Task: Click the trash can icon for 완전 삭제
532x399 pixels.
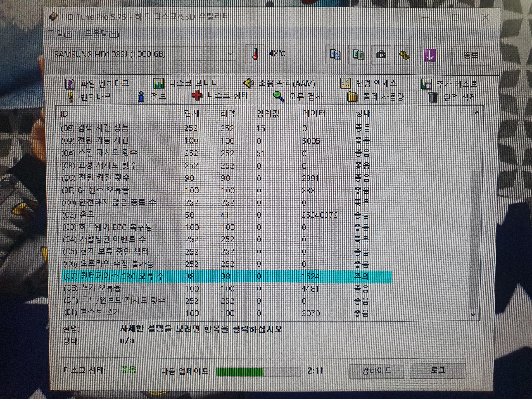Action: [433, 97]
